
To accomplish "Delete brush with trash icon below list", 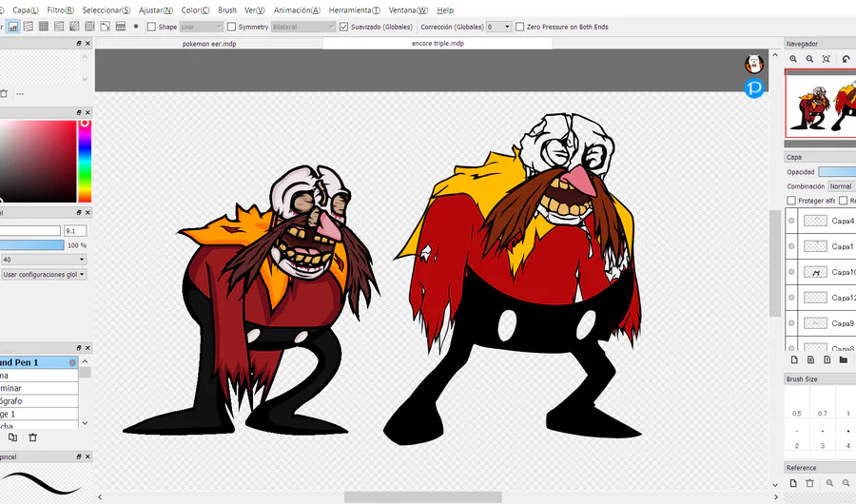I will coord(32,437).
